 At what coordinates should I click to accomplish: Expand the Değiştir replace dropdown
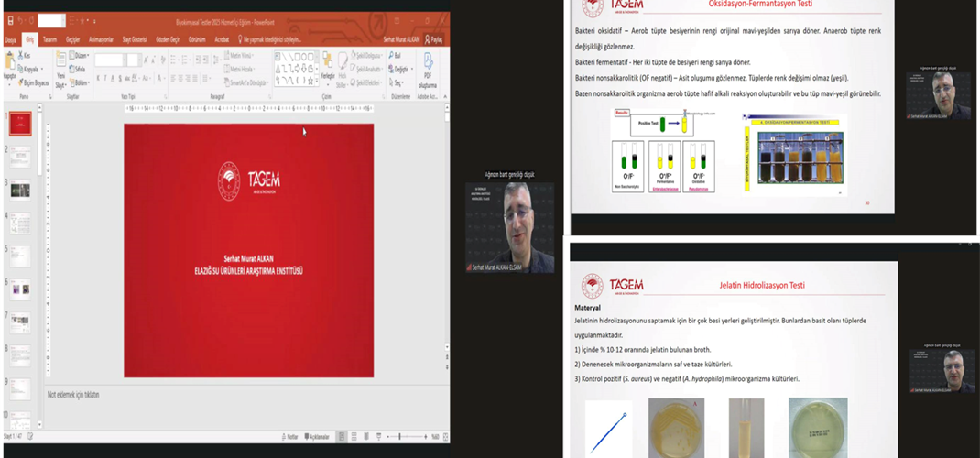pos(400,69)
